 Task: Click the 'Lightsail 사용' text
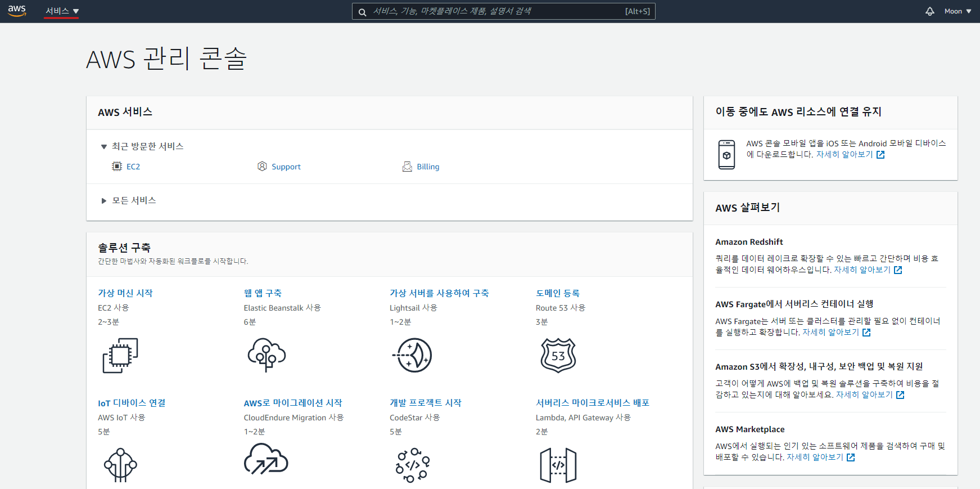coord(413,308)
